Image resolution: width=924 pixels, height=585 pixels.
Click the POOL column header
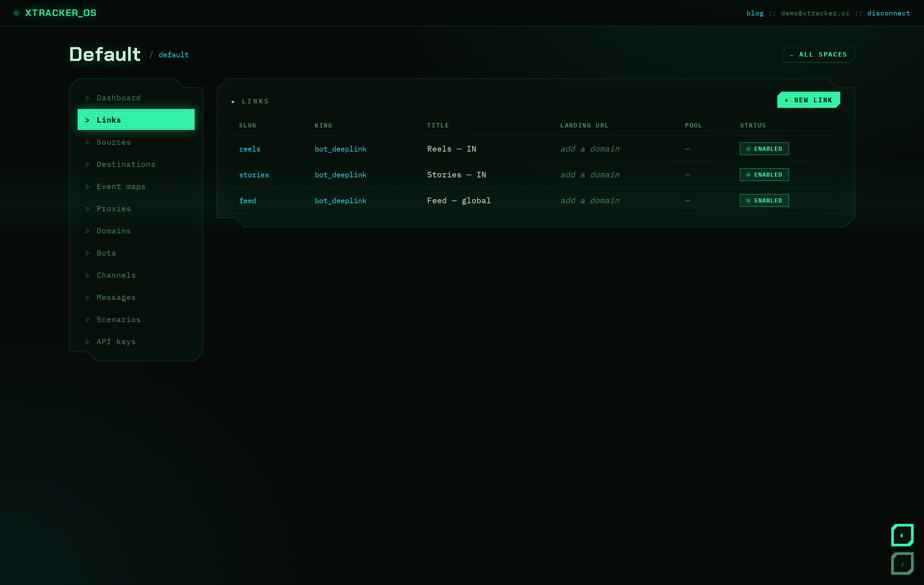[x=693, y=125]
